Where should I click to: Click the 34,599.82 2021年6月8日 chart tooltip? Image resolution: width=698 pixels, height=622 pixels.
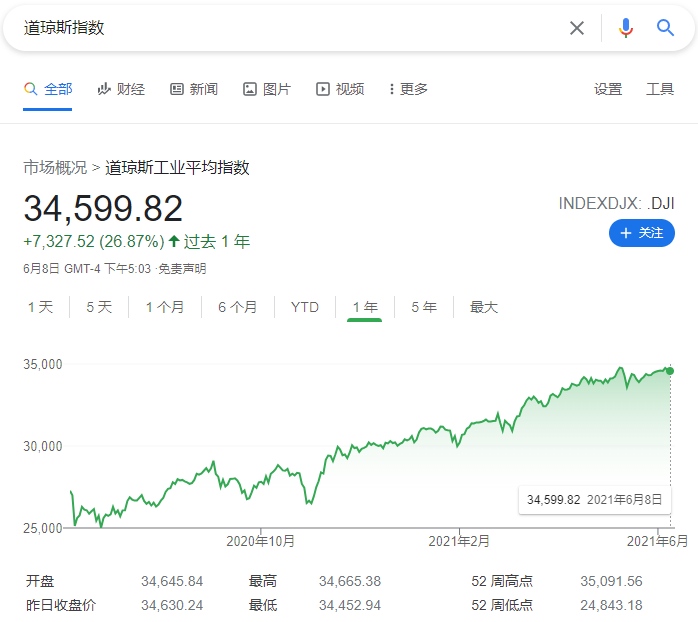click(595, 500)
